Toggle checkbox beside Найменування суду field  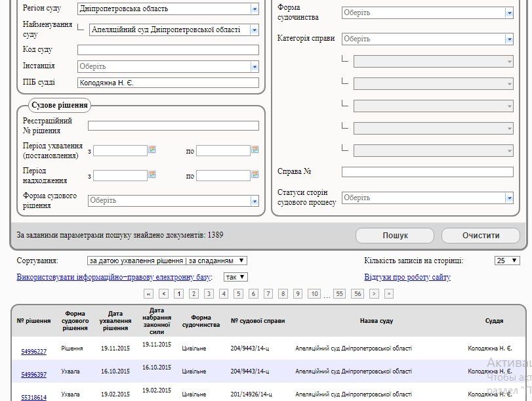tap(81, 28)
